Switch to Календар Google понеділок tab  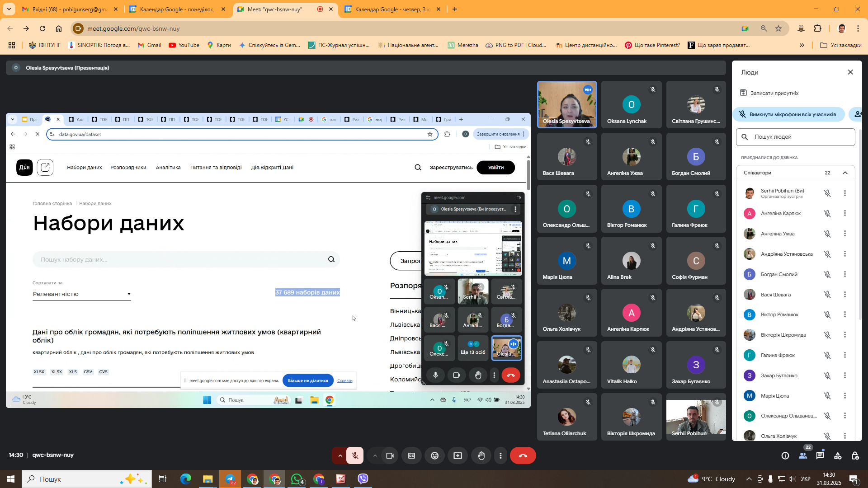[x=176, y=9]
